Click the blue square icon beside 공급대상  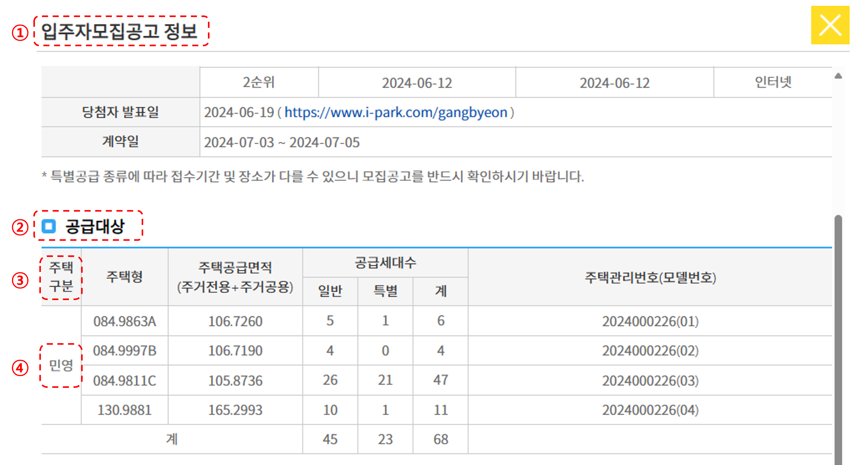(x=49, y=226)
